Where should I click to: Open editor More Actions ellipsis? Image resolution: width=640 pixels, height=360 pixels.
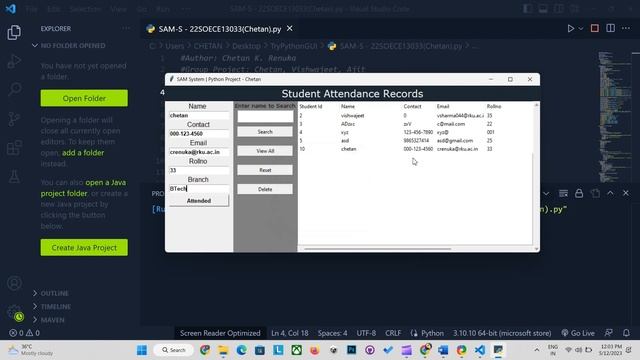coord(626,28)
